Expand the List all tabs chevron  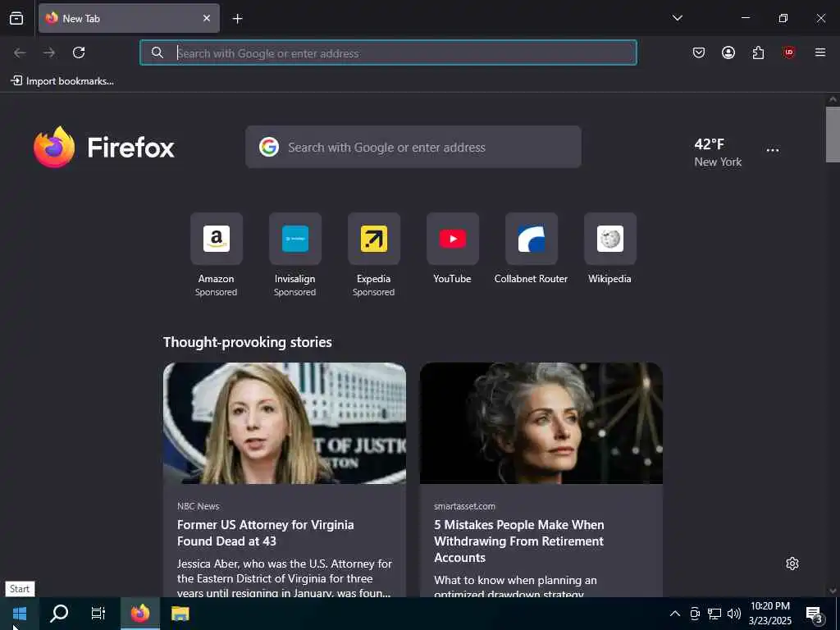[x=677, y=18]
